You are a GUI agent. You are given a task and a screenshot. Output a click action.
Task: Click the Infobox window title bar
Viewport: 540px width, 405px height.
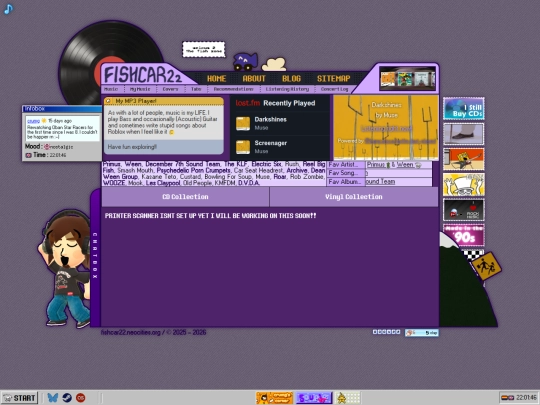pyautogui.click(x=62, y=109)
